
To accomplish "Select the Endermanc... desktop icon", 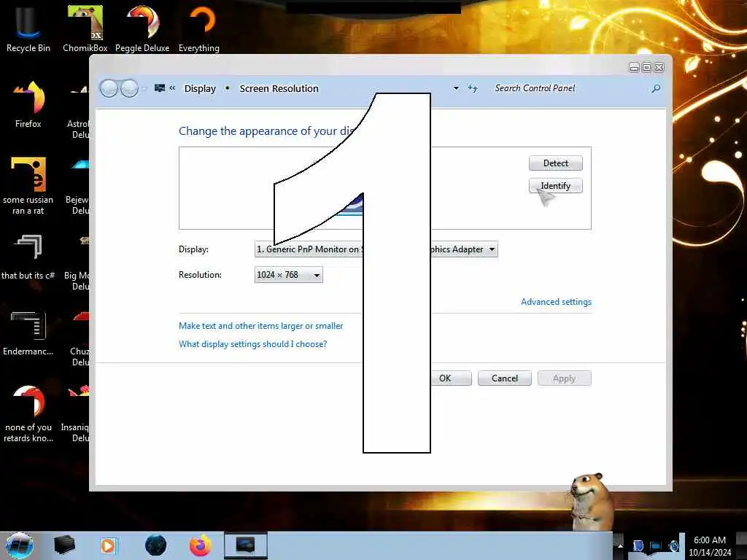I will [28, 332].
